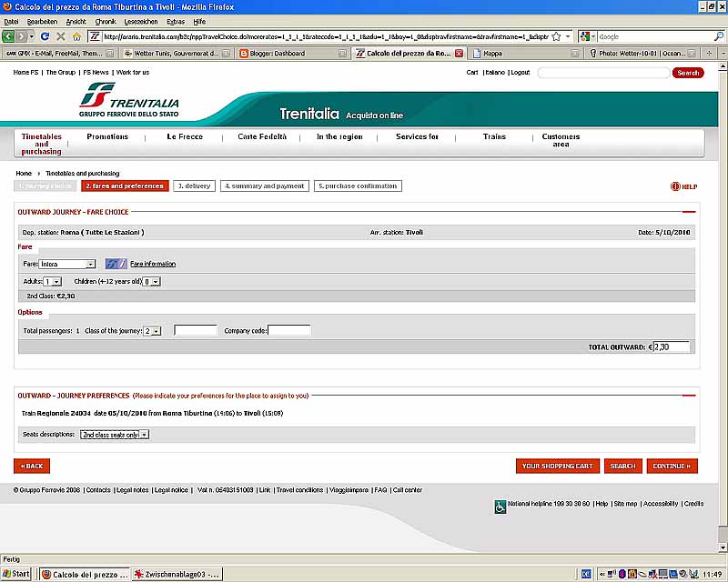Click the Home FS top link

coord(26,73)
